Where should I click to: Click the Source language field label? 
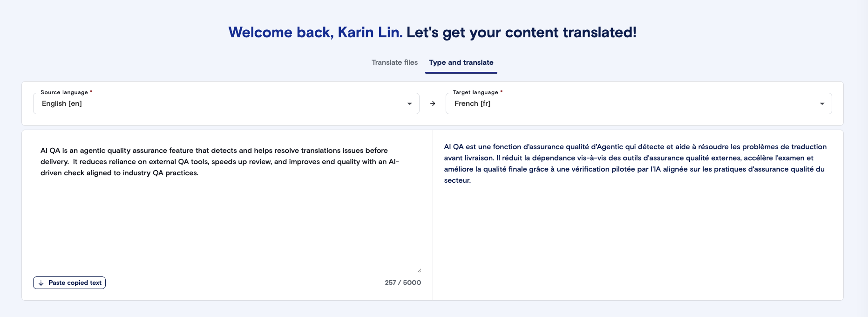[64, 92]
